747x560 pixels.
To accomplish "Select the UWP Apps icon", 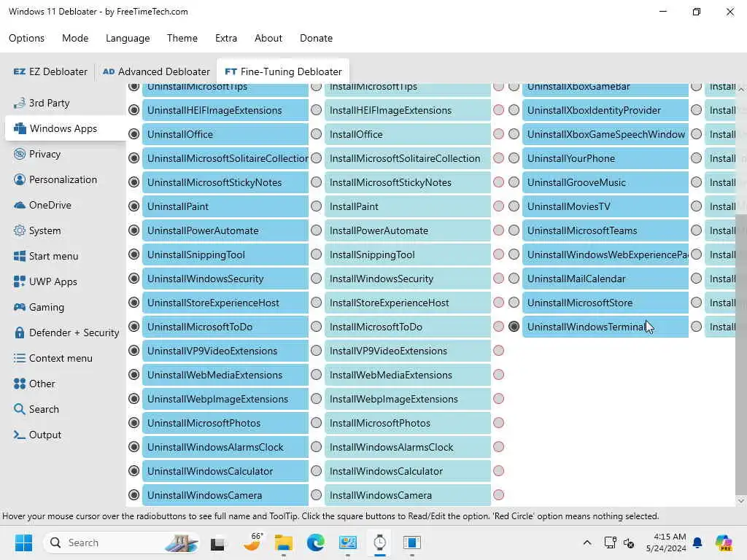I will pyautogui.click(x=20, y=281).
